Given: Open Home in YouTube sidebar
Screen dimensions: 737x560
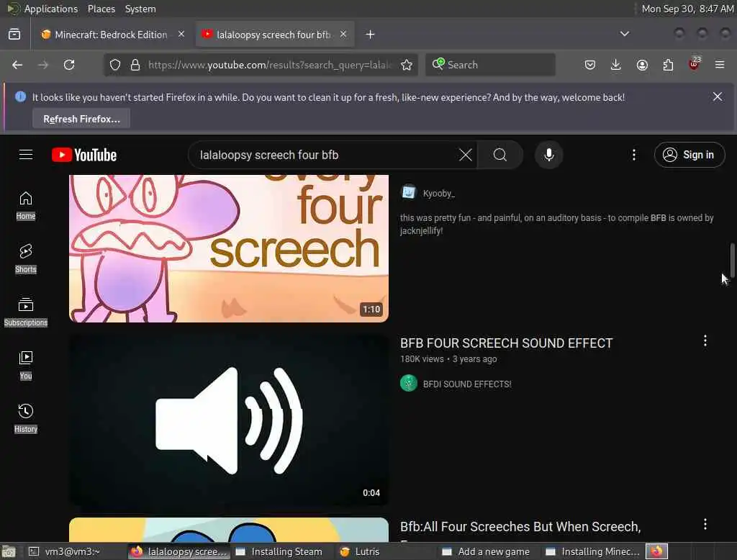Looking at the screenshot, I should tap(26, 205).
